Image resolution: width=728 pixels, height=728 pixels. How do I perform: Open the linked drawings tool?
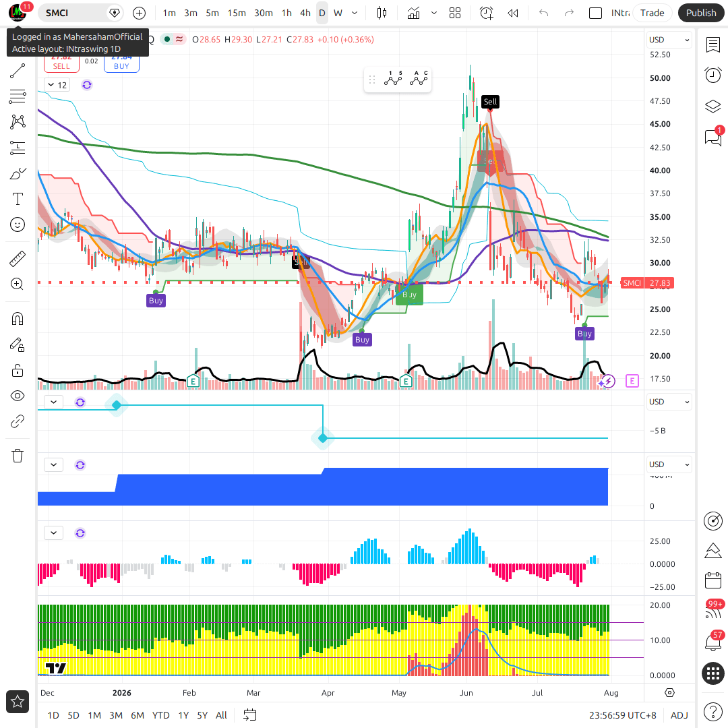(18, 421)
